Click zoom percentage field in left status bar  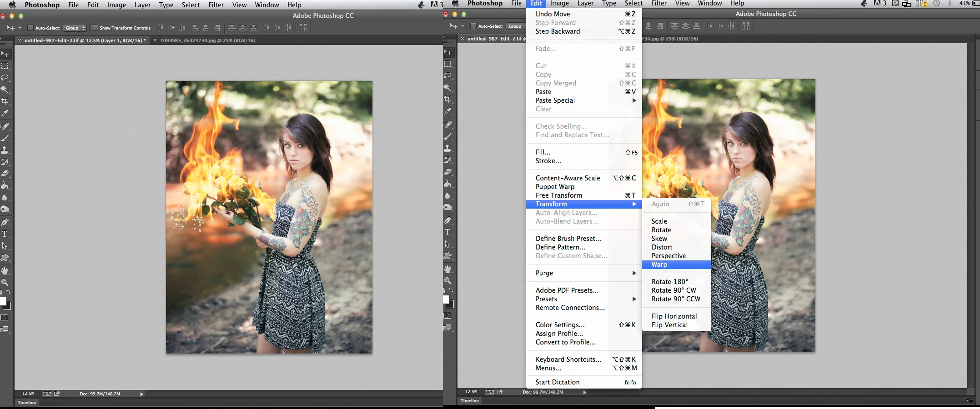click(x=28, y=394)
